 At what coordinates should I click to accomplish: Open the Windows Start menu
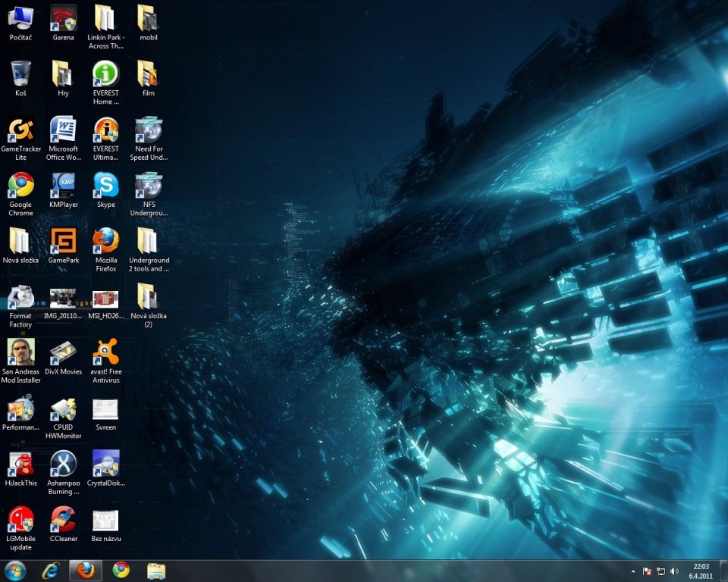coord(15,571)
